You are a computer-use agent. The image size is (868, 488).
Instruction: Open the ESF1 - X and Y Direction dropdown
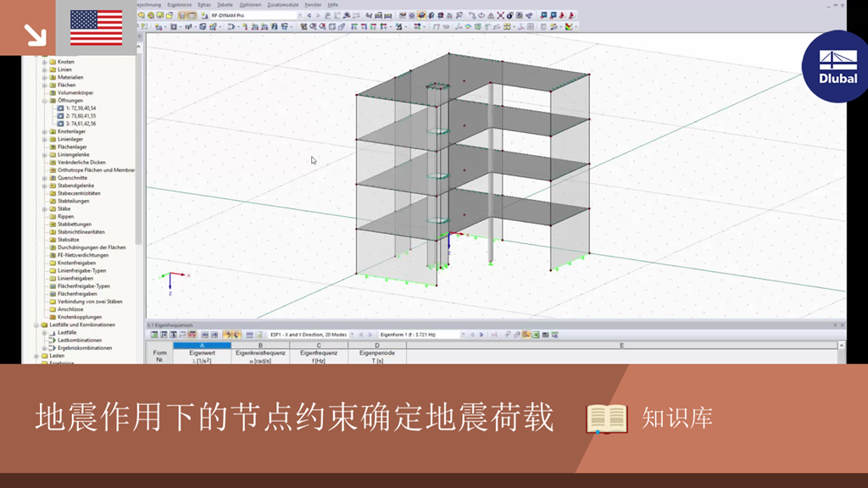pos(352,335)
